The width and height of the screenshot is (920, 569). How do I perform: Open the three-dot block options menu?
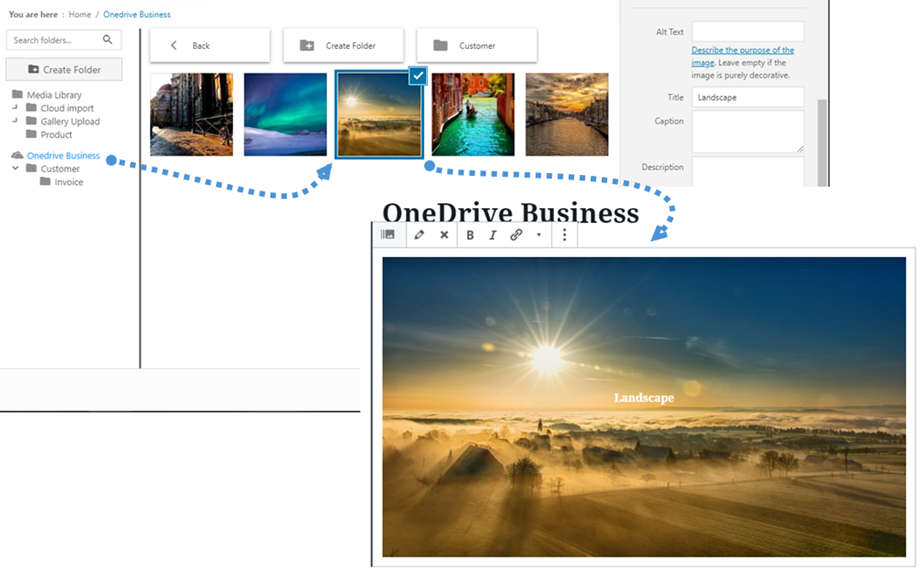click(x=564, y=235)
